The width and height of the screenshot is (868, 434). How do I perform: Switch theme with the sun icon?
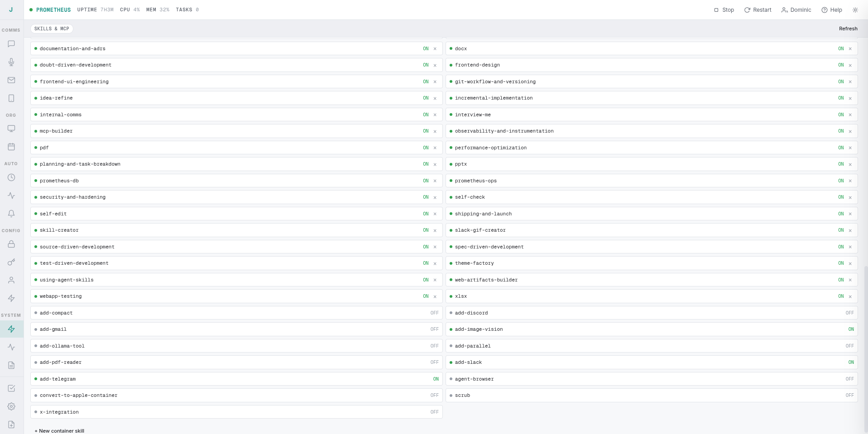[x=855, y=10]
